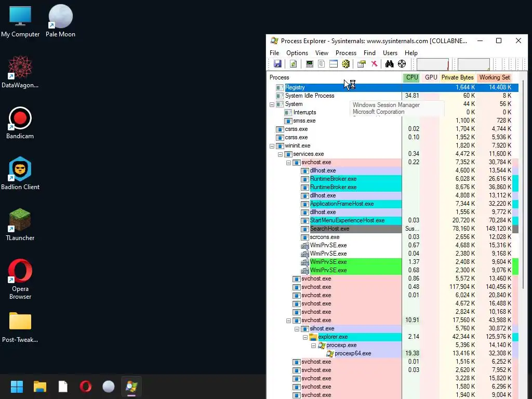532x399 pixels.
Task: Select csrss.exe using 0.02 CPU
Action: pos(393,129)
